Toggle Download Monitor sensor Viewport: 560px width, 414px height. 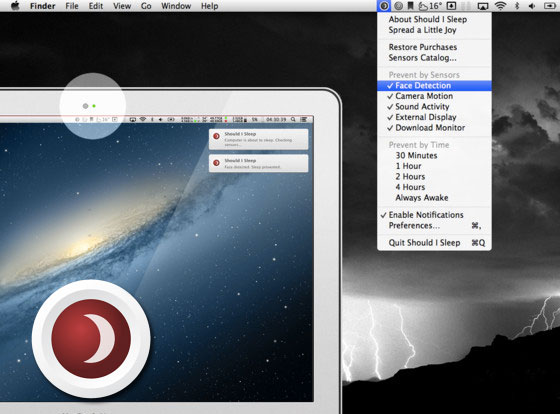(x=434, y=128)
